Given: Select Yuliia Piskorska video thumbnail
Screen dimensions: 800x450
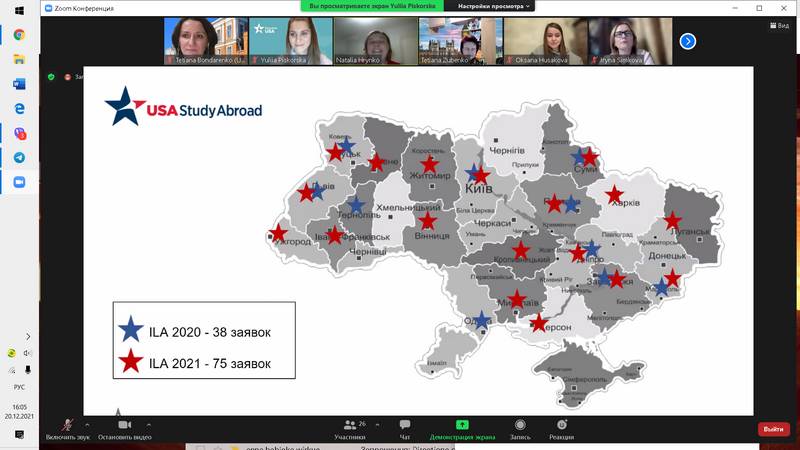Looking at the screenshot, I should [291, 41].
